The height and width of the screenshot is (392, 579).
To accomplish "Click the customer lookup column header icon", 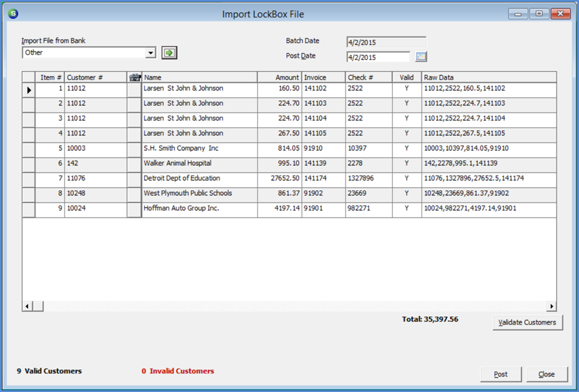I will (x=135, y=78).
